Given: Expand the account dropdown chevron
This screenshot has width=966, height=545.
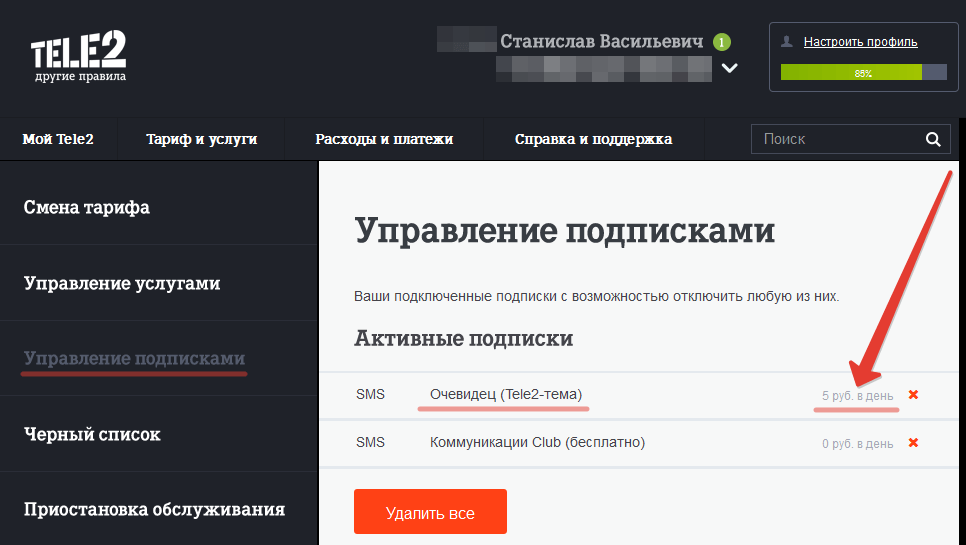Looking at the screenshot, I should click(x=729, y=68).
